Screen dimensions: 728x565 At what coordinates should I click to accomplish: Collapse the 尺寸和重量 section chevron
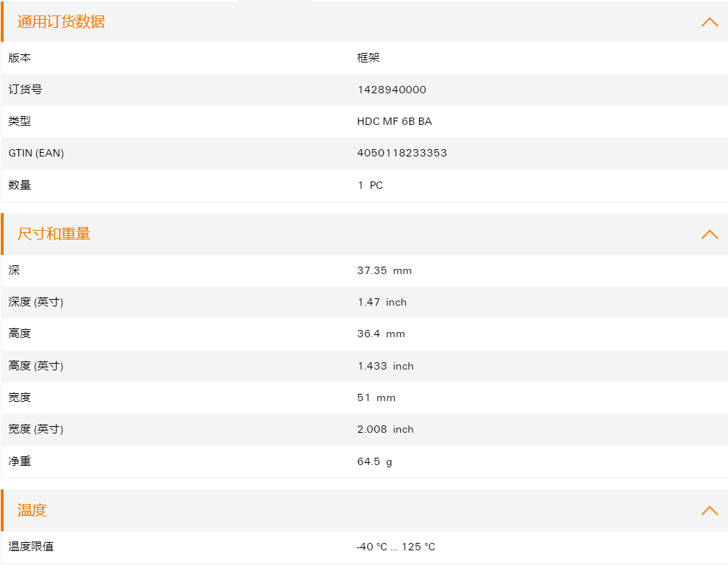point(710,234)
